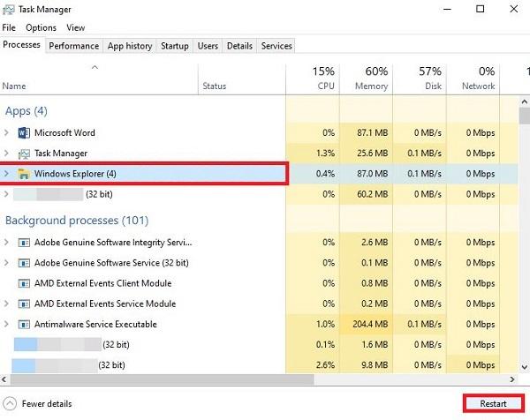
Task: Click the Antimalware Service Executable icon
Action: tap(24, 325)
